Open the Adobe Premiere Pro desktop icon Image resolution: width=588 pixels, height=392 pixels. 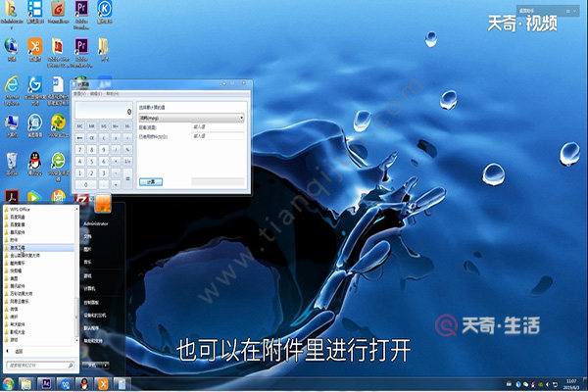pos(81,11)
